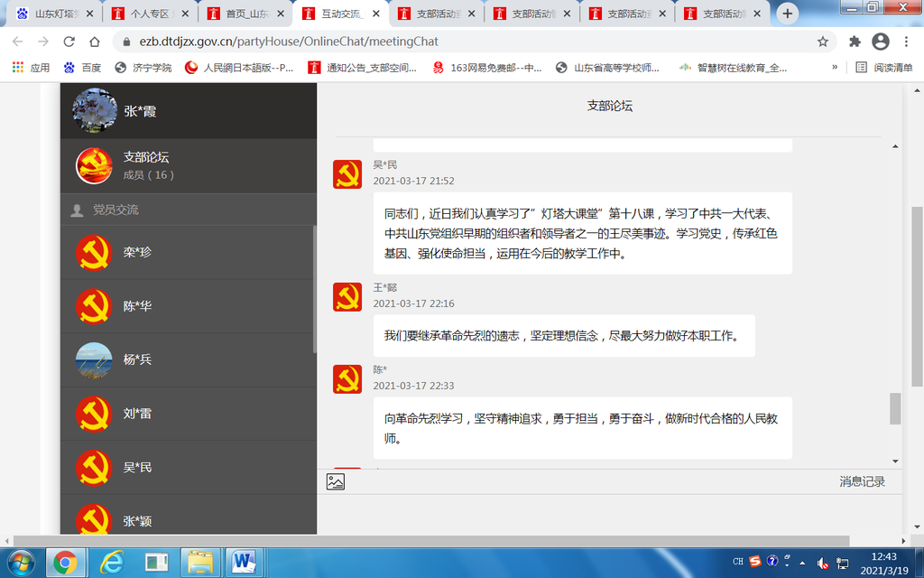Screen dimensions: 924x578
Task: Open 消息记录 message history
Action: pos(862,482)
